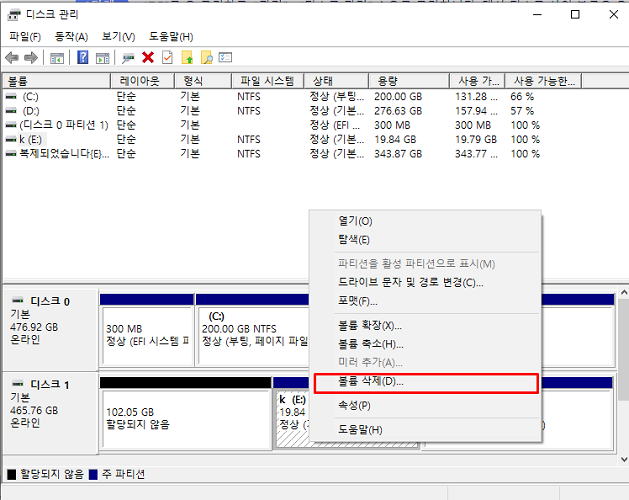Open the 동작(A) menu
The width and height of the screenshot is (629, 500).
71,37
